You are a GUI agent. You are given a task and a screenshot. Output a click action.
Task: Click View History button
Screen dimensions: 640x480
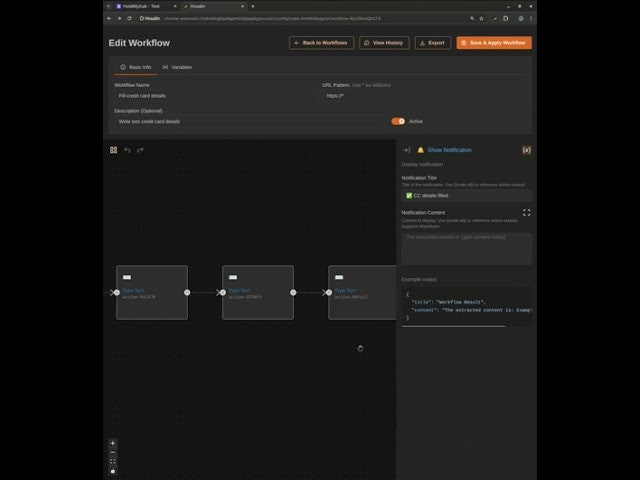point(384,43)
